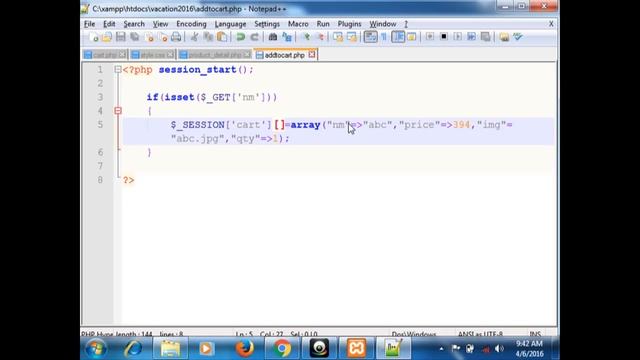Viewport: 640px width, 360px height.
Task: Close the addtocart.php tab
Action: [x=312, y=54]
